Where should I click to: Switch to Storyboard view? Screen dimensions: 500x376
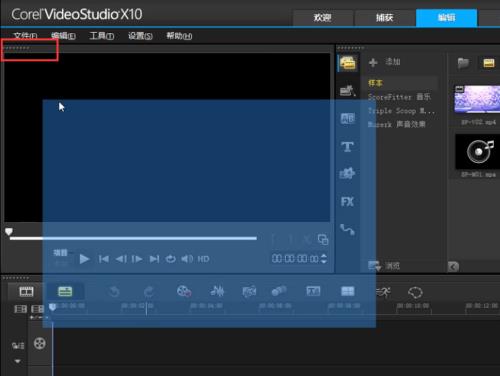pyautogui.click(x=26, y=292)
